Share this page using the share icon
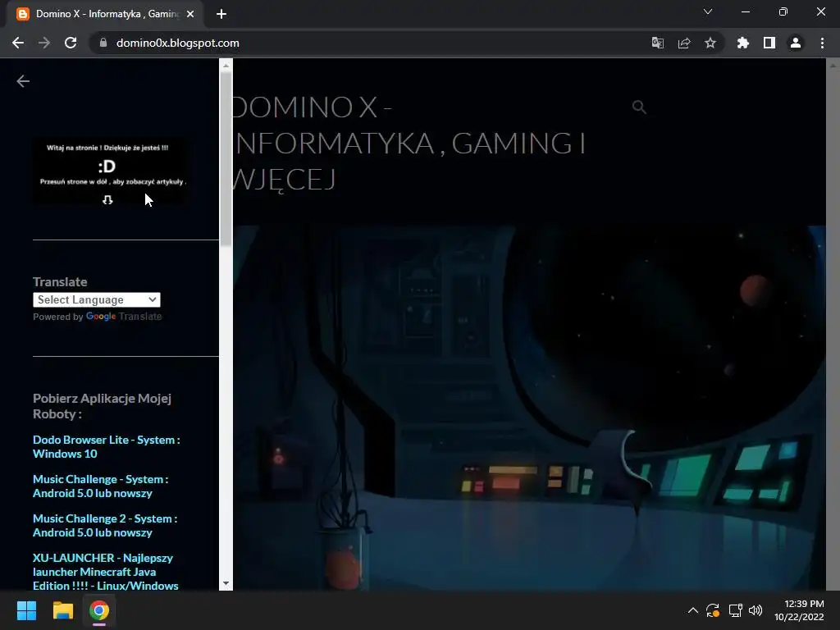 684,43
